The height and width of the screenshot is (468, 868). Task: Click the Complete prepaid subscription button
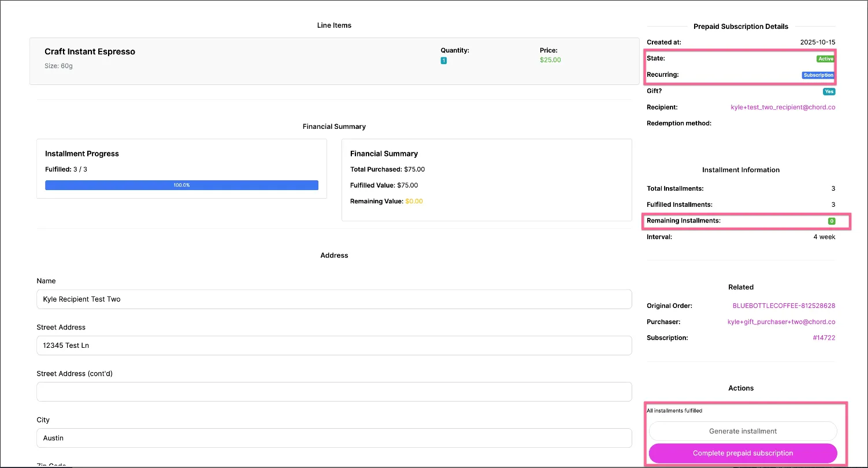(743, 453)
